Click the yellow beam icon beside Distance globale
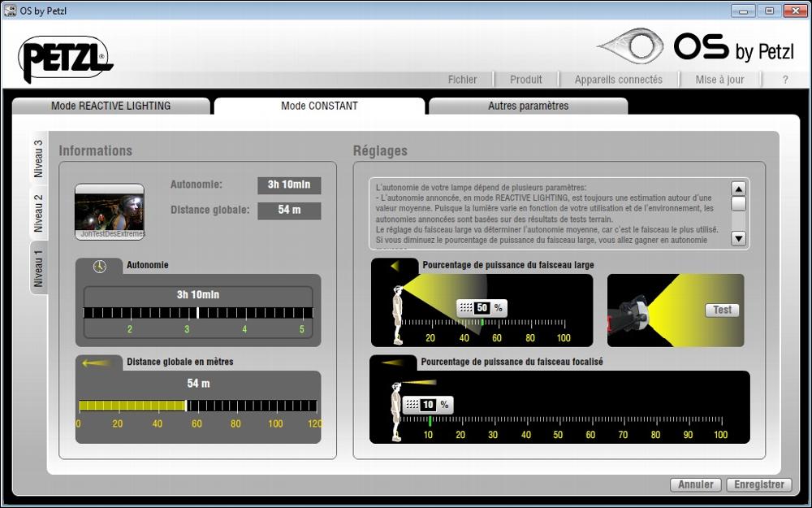The height and width of the screenshot is (508, 812). pos(97,363)
